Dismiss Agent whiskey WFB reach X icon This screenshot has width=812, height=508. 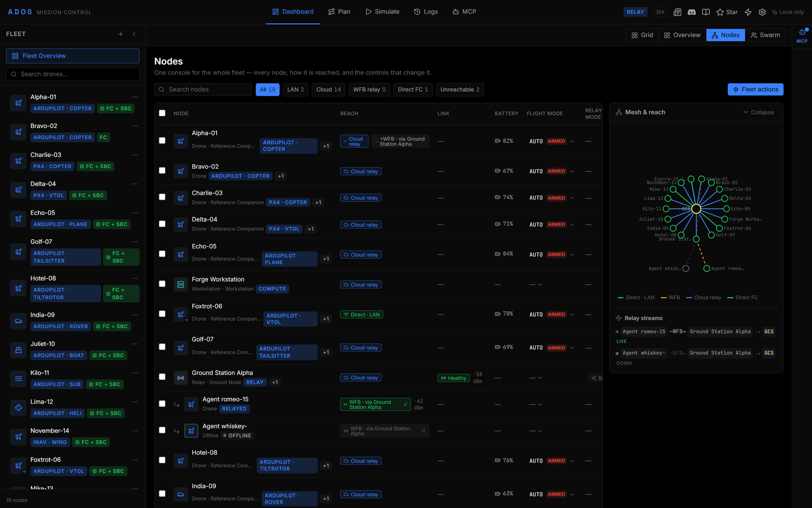[x=424, y=431]
